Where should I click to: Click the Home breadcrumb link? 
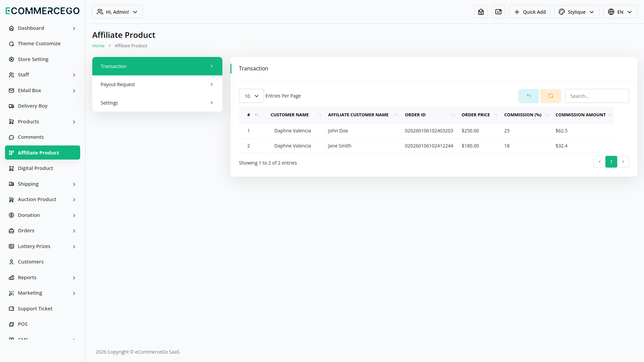pyautogui.click(x=98, y=46)
